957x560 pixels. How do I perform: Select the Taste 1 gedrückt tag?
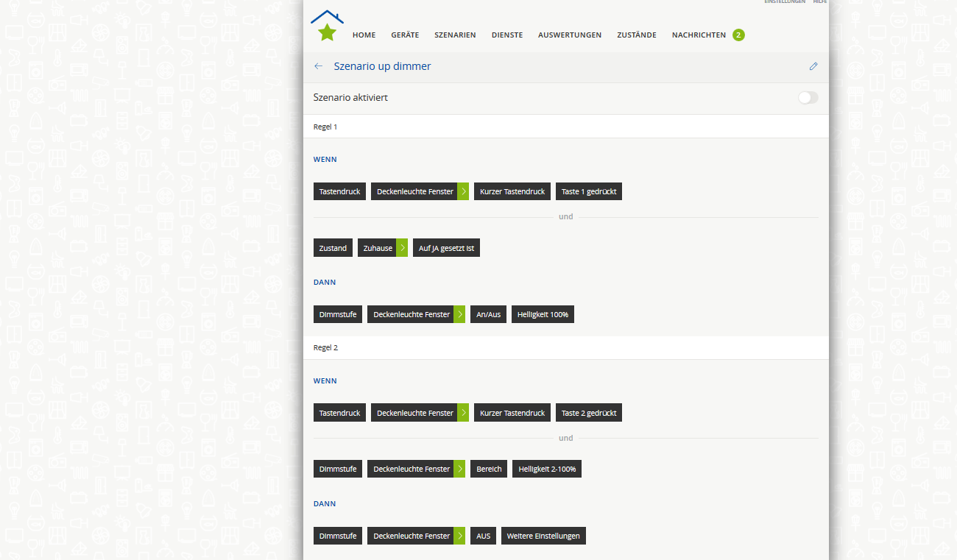[588, 191]
